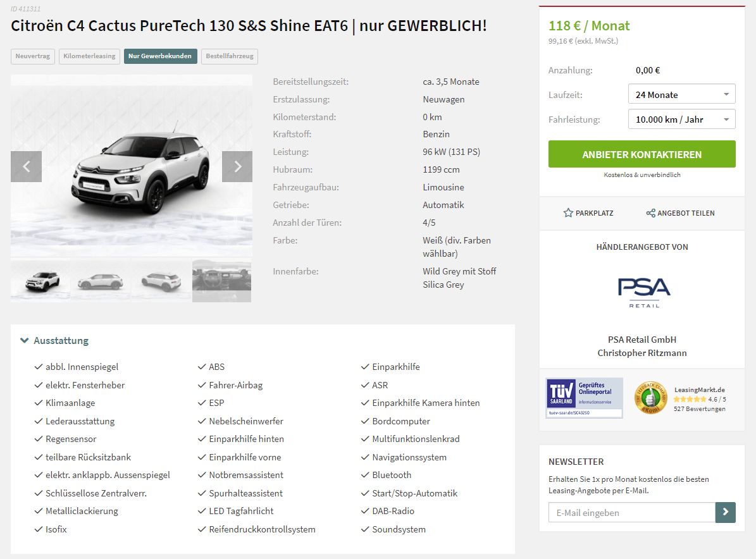Click the E-Mail eingeben input field
The width and height of the screenshot is (756, 559).
(631, 512)
